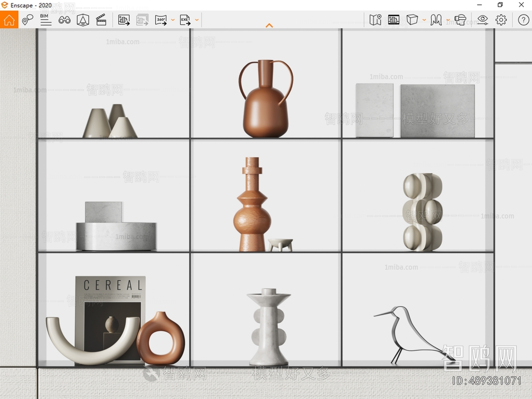The width and height of the screenshot is (532, 399).
Task: Click the projection cube icon
Action: 412,20
